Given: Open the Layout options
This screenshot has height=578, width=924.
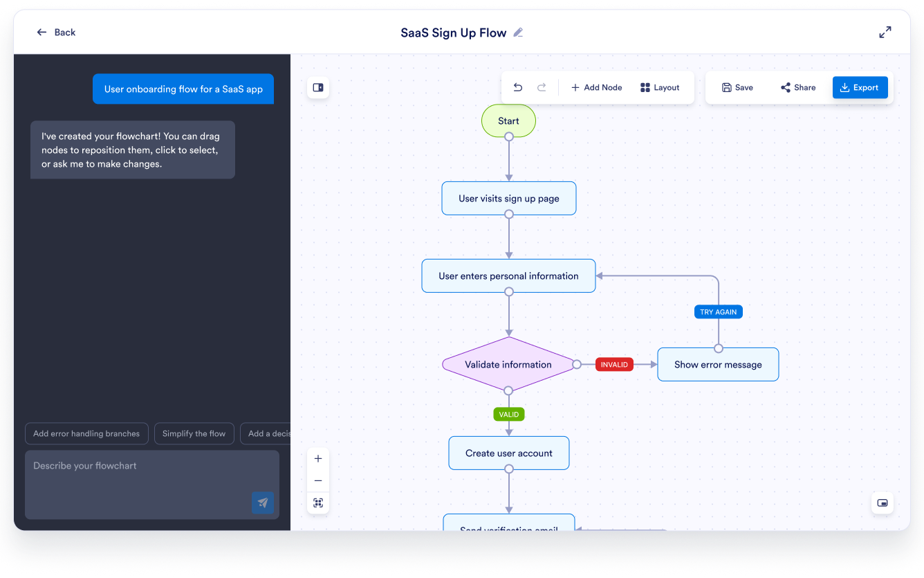Looking at the screenshot, I should pos(660,87).
